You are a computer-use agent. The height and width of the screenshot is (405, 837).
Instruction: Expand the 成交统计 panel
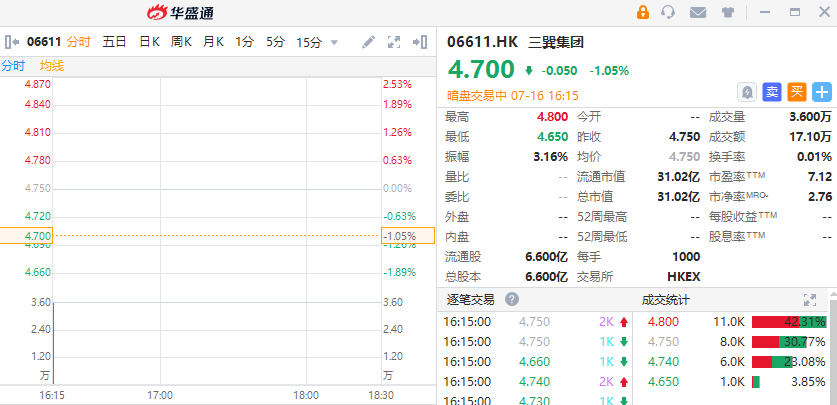(x=809, y=299)
